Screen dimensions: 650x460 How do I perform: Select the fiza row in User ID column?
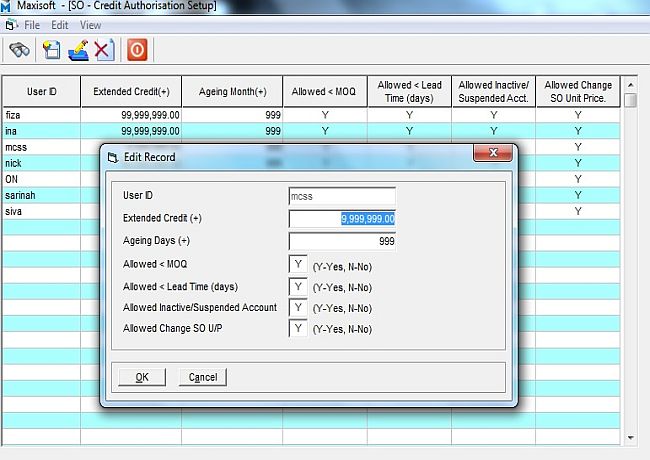coord(40,115)
